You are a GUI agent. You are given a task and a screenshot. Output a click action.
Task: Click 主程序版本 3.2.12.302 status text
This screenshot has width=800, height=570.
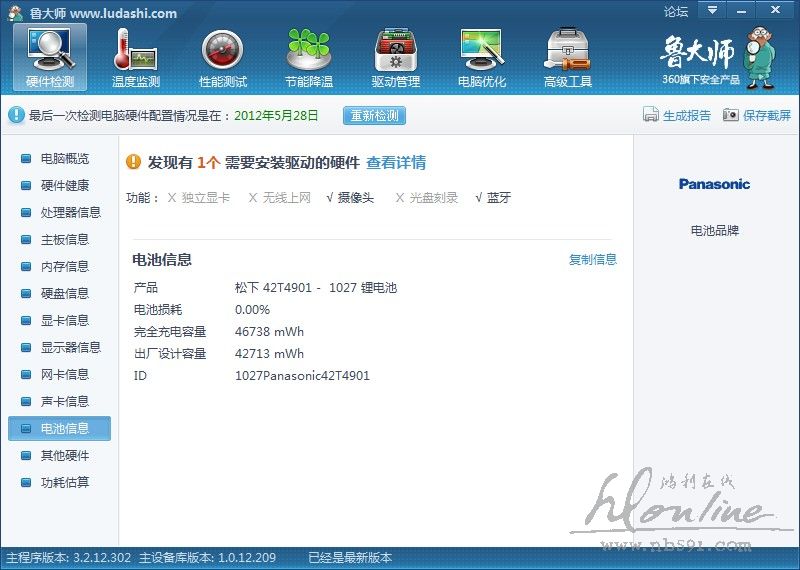(68, 558)
